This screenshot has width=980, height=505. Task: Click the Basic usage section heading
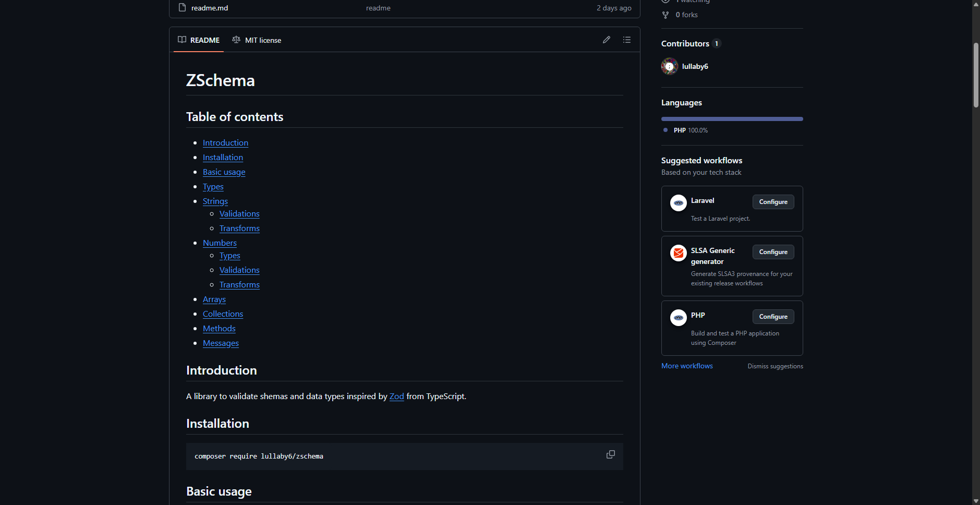[219, 491]
